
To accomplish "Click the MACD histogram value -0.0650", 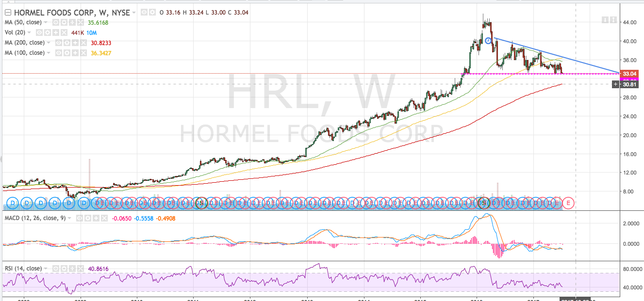I will pyautogui.click(x=122, y=219).
